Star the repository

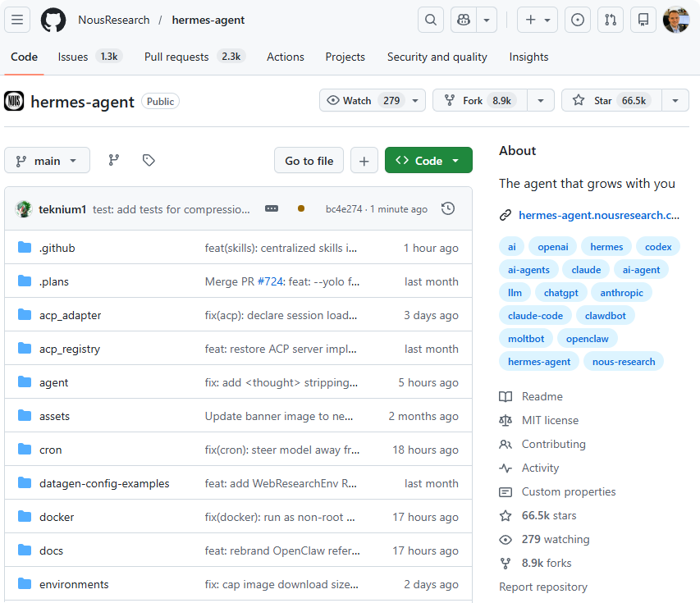(x=611, y=100)
